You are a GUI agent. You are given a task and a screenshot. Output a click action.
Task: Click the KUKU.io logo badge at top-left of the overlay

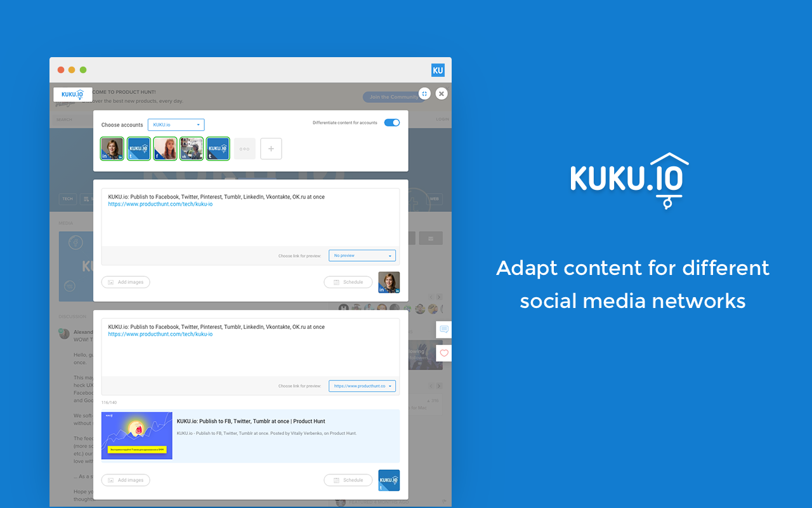click(73, 95)
